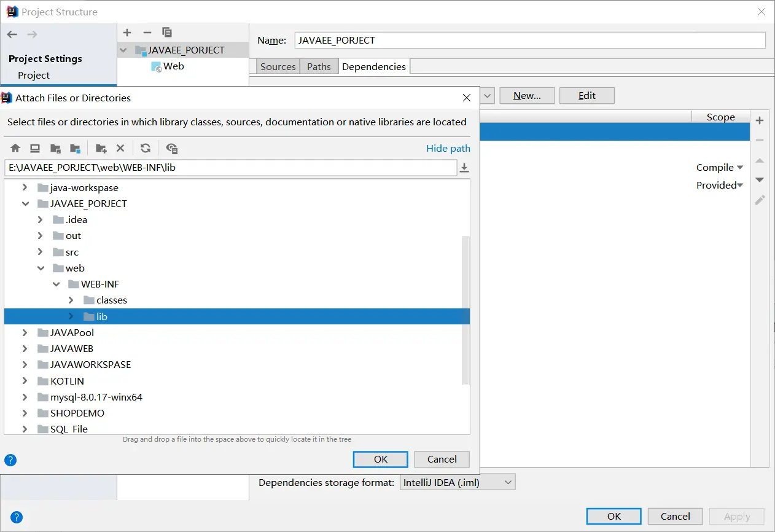Close the Attach Files or Directories dialog
This screenshot has height=532, width=775.
coord(467,98)
